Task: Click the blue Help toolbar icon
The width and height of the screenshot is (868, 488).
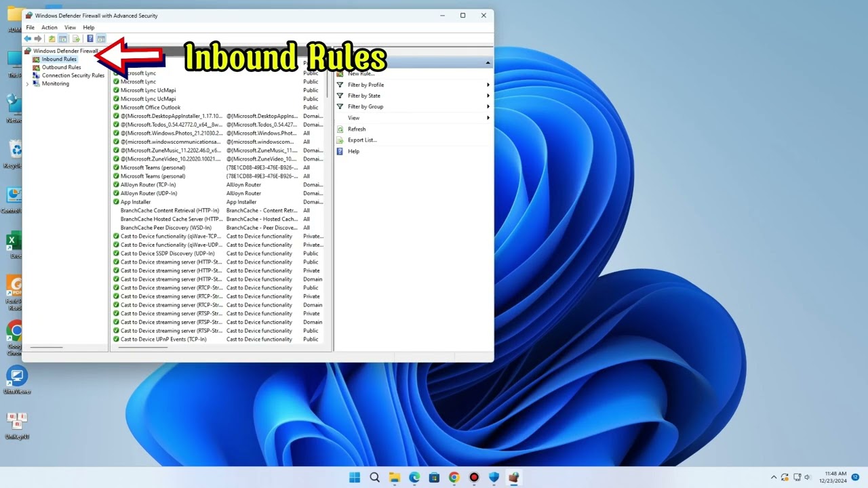Action: (x=90, y=39)
